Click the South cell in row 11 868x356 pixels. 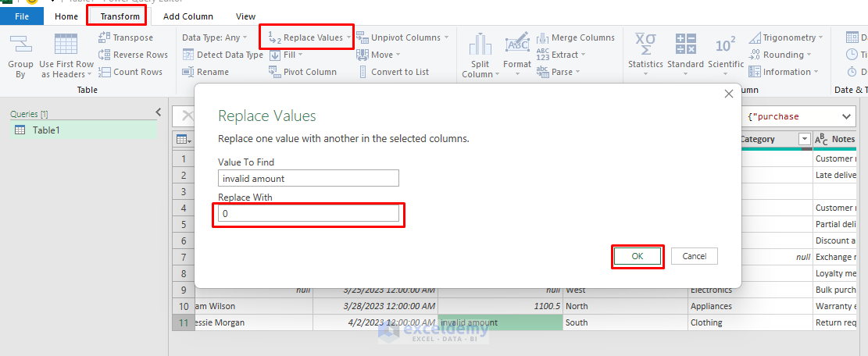(x=625, y=322)
